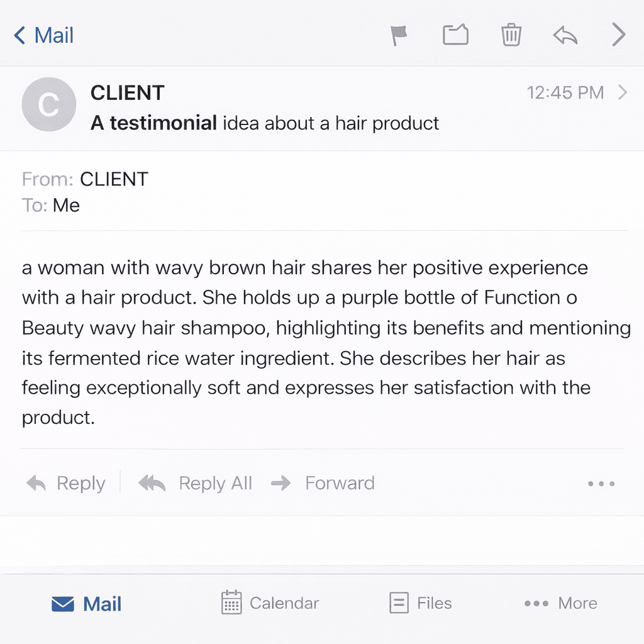Click the CLIENT sender avatar circle
The width and height of the screenshot is (644, 644).
tap(48, 104)
